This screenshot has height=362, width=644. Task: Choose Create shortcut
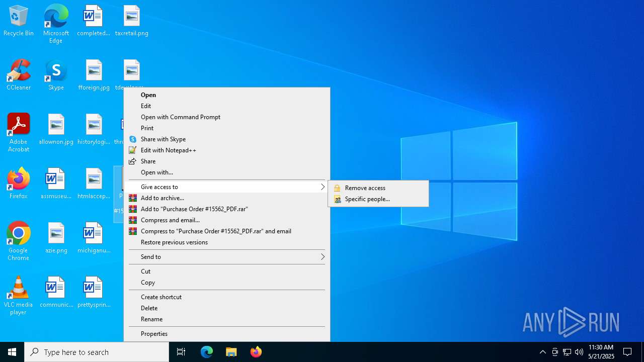tap(227, 297)
